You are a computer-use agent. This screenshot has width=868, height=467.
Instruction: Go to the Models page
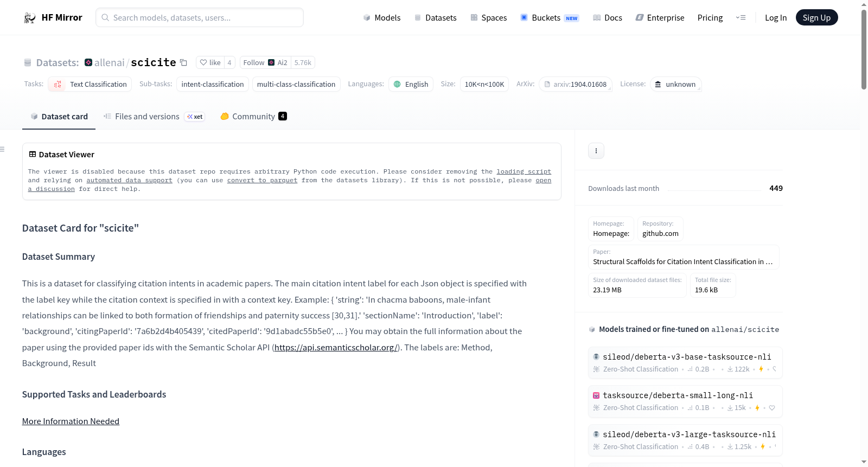coord(382,17)
